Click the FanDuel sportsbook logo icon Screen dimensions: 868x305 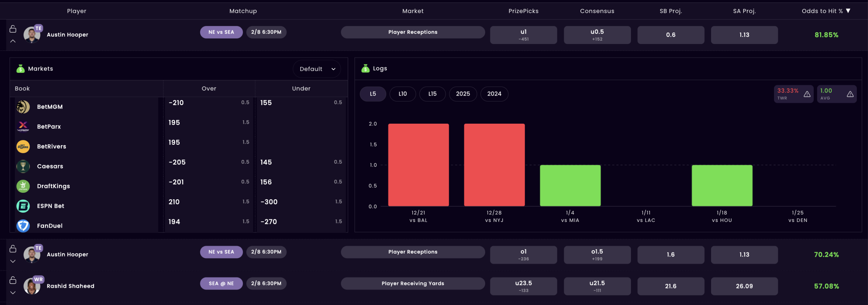click(x=23, y=226)
